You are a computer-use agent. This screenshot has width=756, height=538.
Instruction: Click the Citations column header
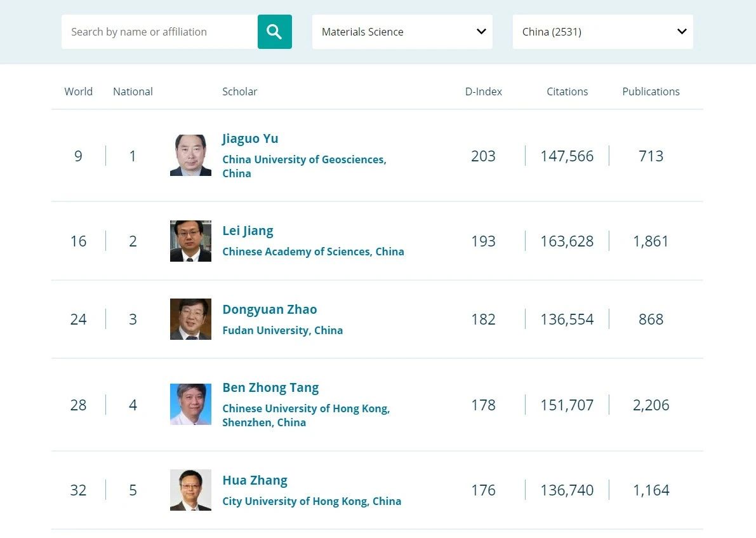coord(567,91)
